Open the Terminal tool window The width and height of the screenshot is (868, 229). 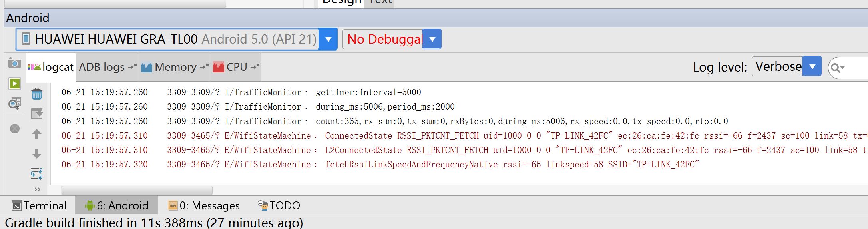point(39,206)
